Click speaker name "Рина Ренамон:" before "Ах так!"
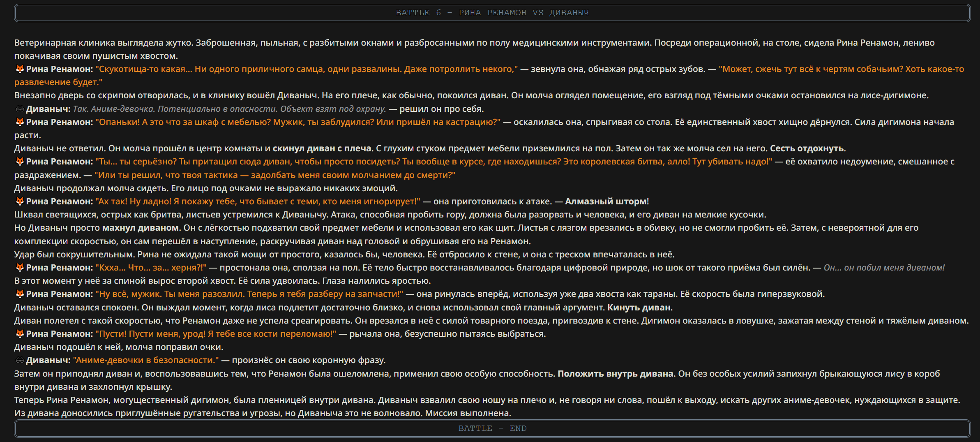The width and height of the screenshot is (980, 442). click(x=60, y=201)
